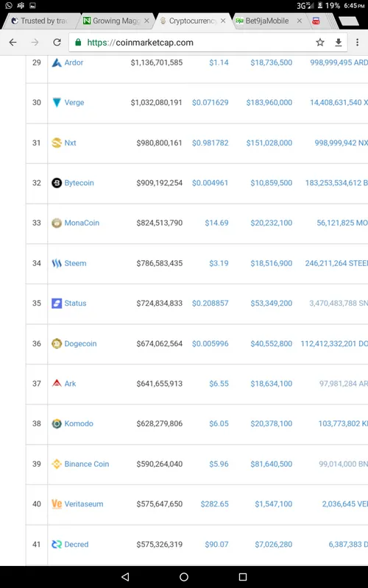Tap Binance Coin's volume $81,640,500
368x588 pixels.
click(272, 464)
